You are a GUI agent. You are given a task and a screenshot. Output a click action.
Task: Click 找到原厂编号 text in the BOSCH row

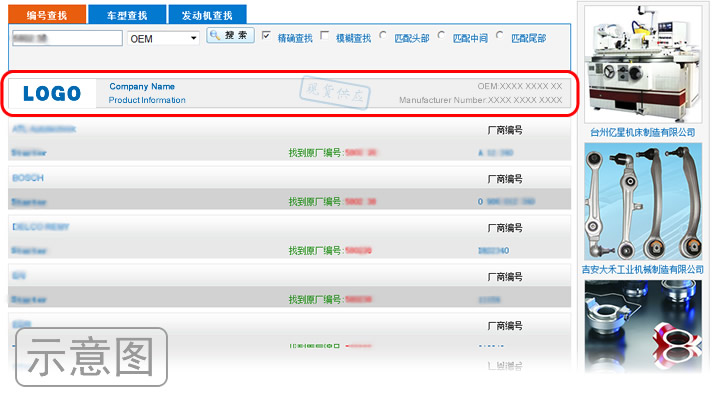(x=316, y=202)
